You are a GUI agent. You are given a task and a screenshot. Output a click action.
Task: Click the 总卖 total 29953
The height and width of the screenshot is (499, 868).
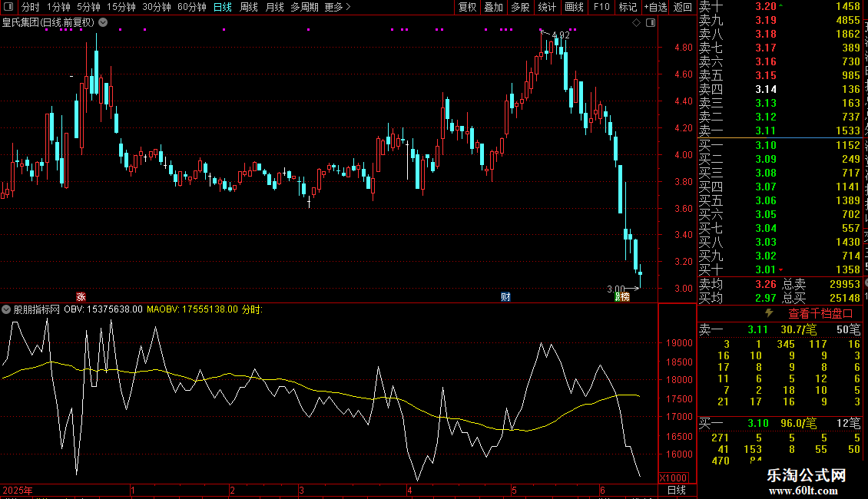pyautogui.click(x=845, y=284)
